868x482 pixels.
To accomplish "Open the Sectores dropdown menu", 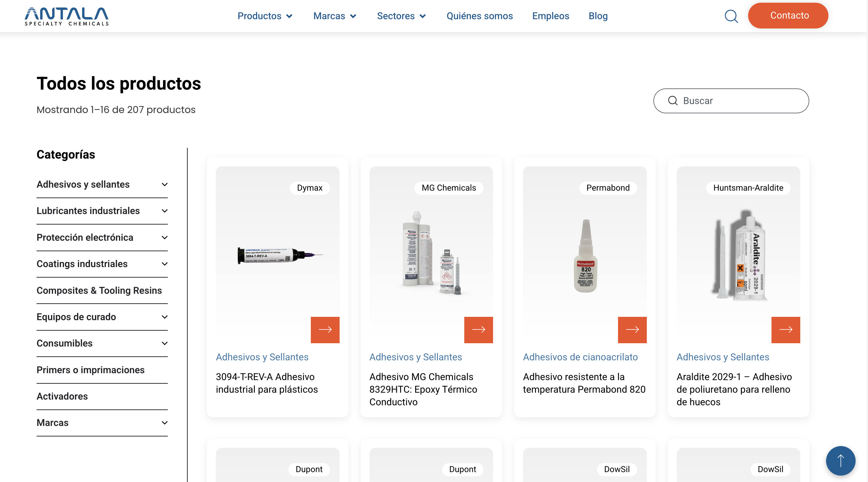I will (401, 16).
